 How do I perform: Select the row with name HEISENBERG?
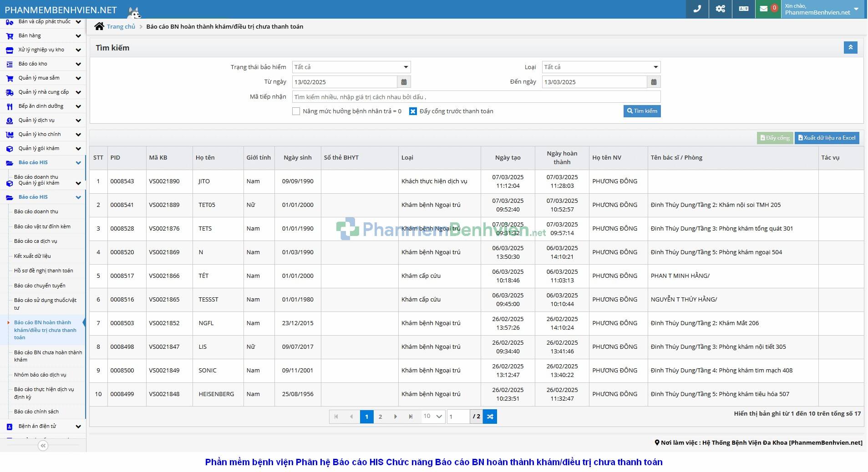477,394
